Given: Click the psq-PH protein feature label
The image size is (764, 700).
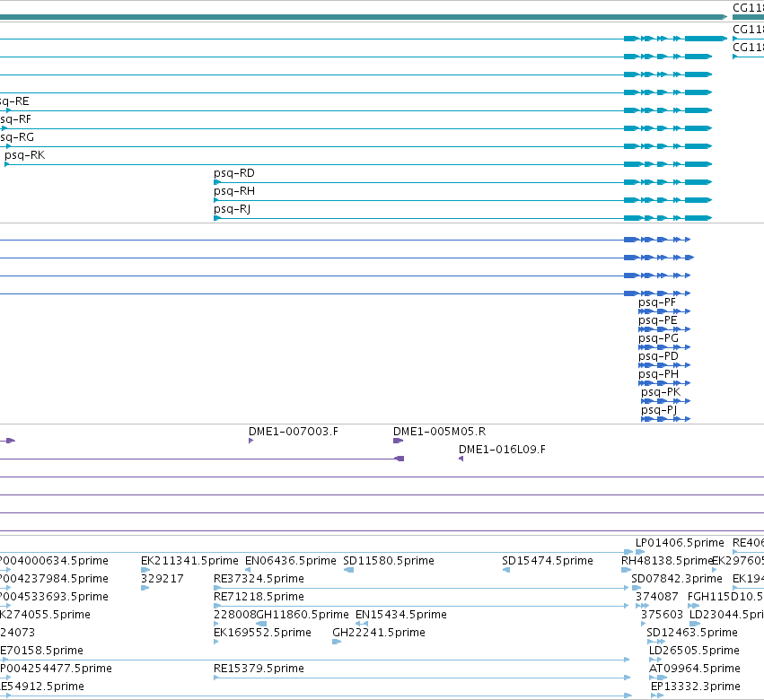Looking at the screenshot, I should (x=658, y=374).
